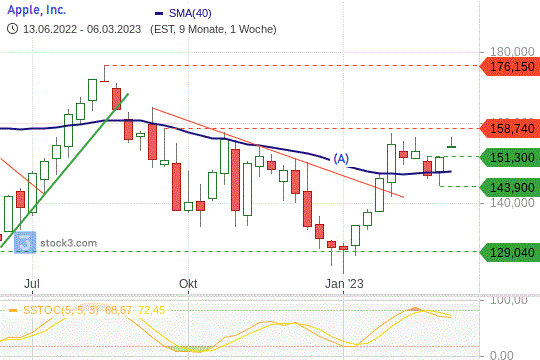Click the interval text (EST, 9 Monate, 1 Woche)
This screenshot has height=360, width=540.
(213, 29)
